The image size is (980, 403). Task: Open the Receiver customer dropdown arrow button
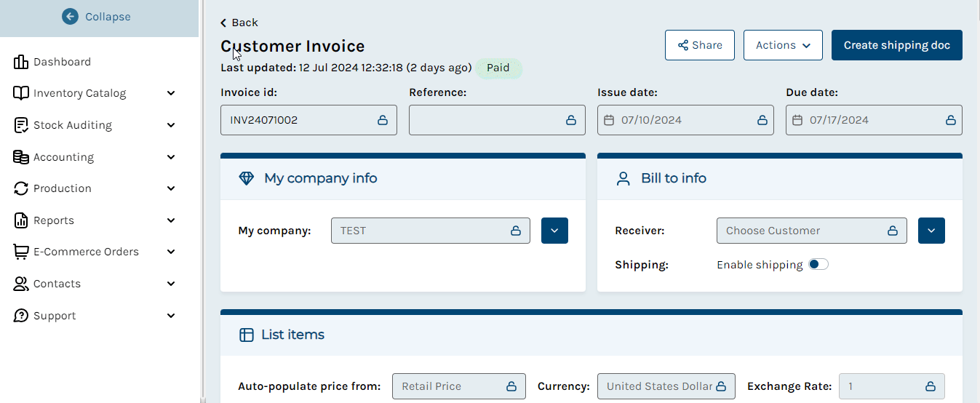931,231
